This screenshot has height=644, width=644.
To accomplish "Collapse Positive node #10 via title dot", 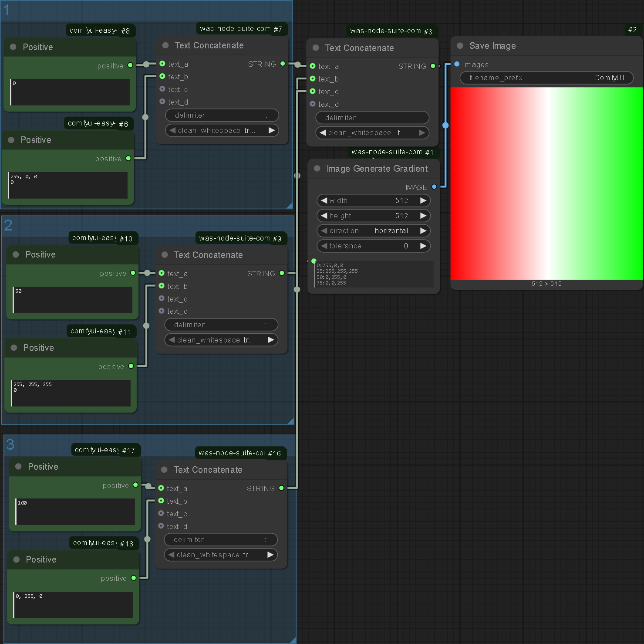I will pos(16,254).
